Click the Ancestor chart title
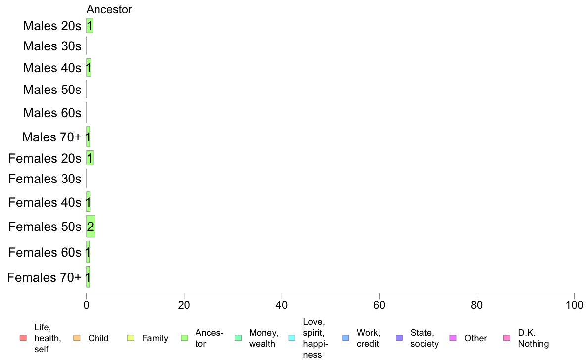Image resolution: width=588 pixels, height=364 pixels. click(x=109, y=9)
